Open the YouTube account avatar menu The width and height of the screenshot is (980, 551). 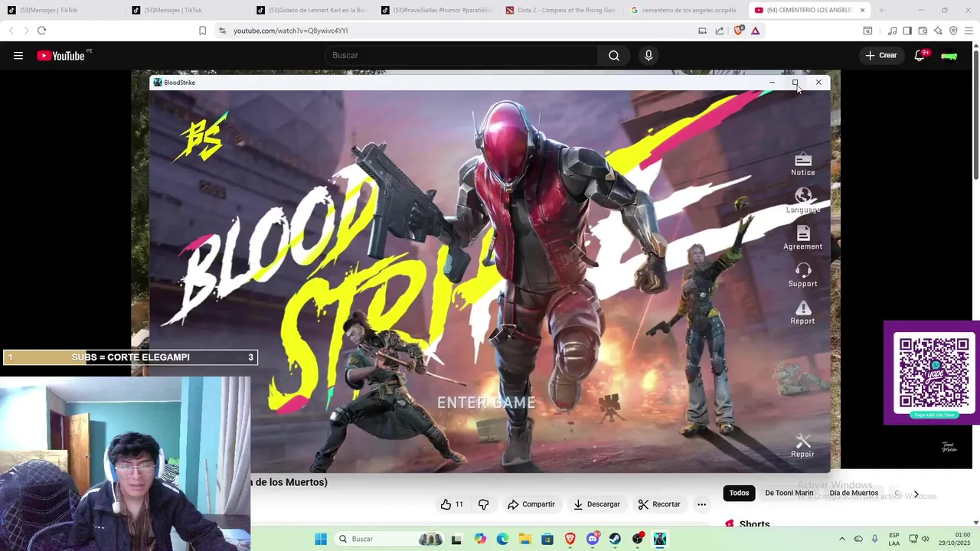(x=949, y=55)
